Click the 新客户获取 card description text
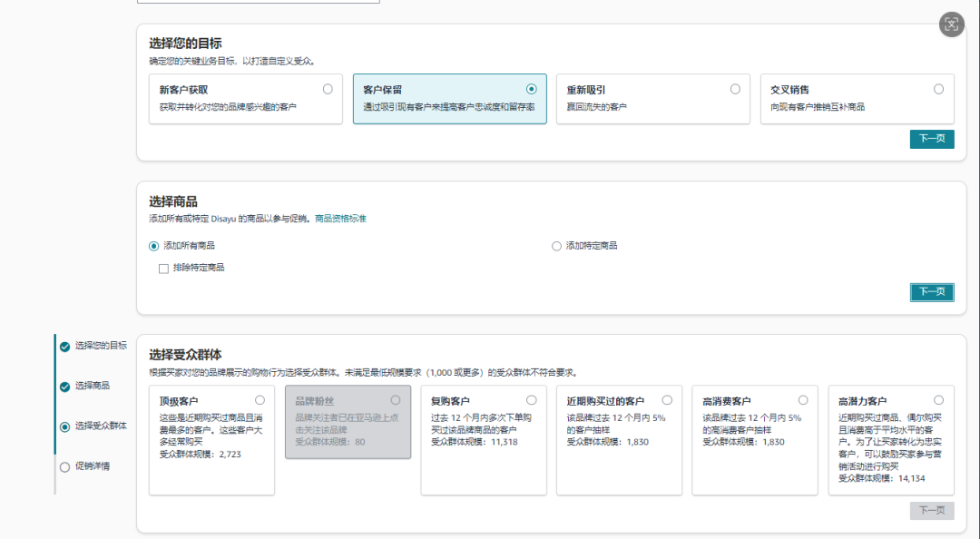The width and height of the screenshot is (980, 539). pyautogui.click(x=228, y=107)
